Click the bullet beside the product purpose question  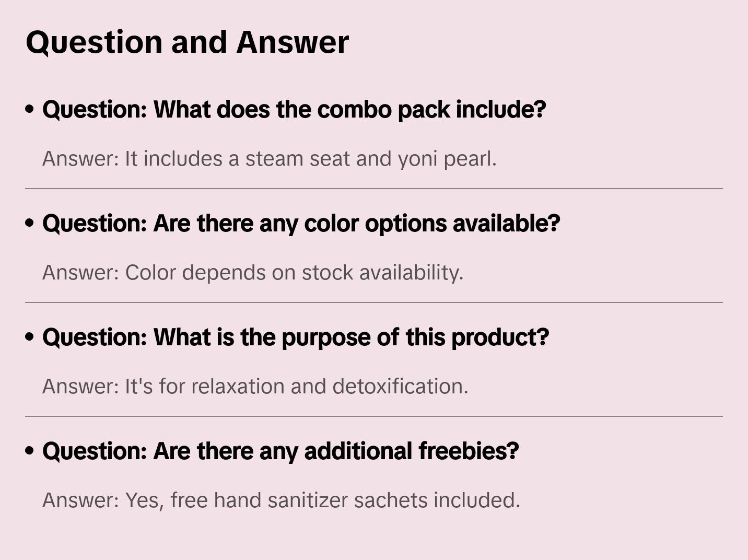click(30, 337)
